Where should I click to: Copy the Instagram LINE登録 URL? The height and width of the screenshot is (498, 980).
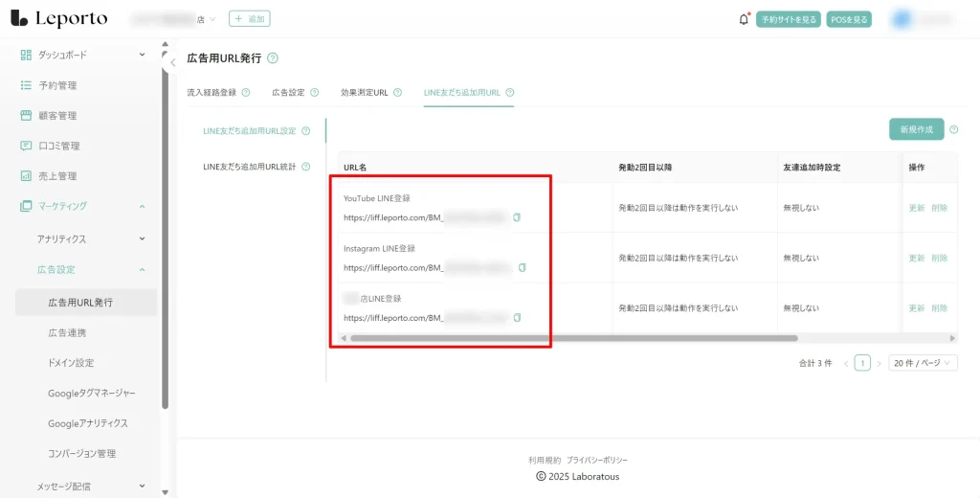[x=522, y=267]
